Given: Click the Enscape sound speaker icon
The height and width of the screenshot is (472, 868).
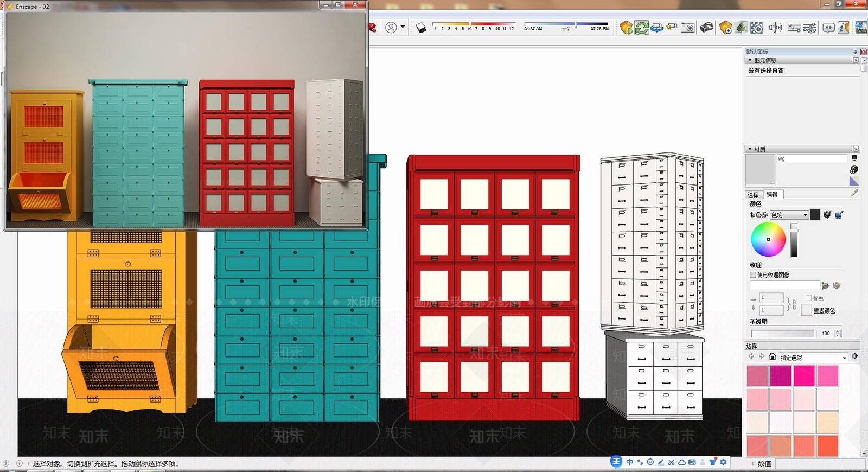Looking at the screenshot, I should coord(775,27).
